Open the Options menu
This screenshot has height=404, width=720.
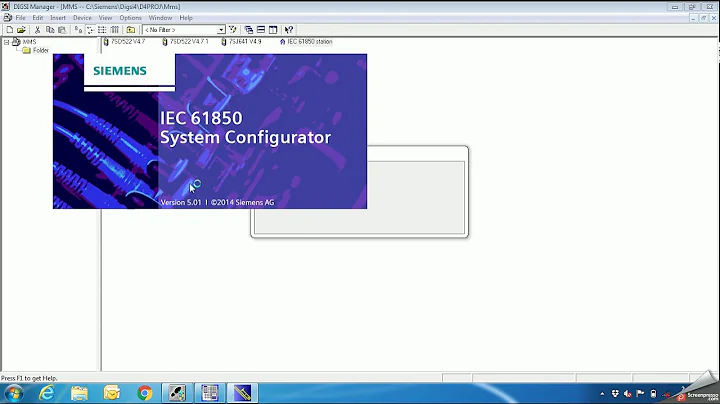(x=130, y=18)
